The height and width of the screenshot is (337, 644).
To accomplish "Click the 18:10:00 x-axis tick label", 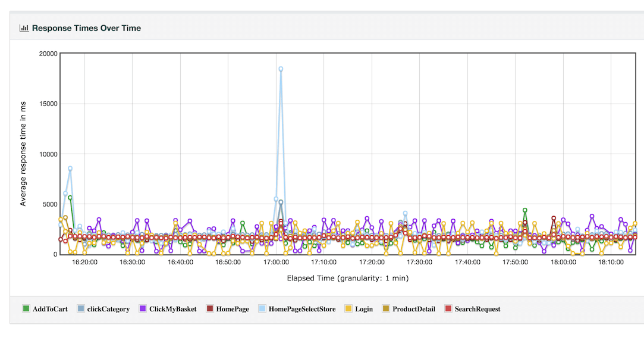I will [x=611, y=262].
